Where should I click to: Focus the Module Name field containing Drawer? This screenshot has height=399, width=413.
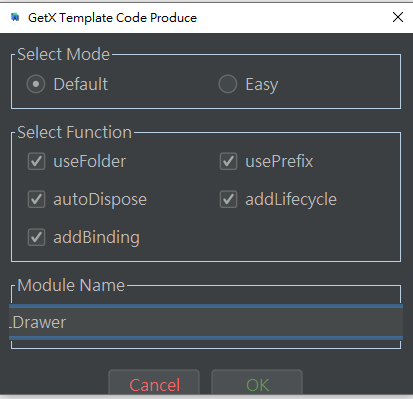(x=206, y=322)
